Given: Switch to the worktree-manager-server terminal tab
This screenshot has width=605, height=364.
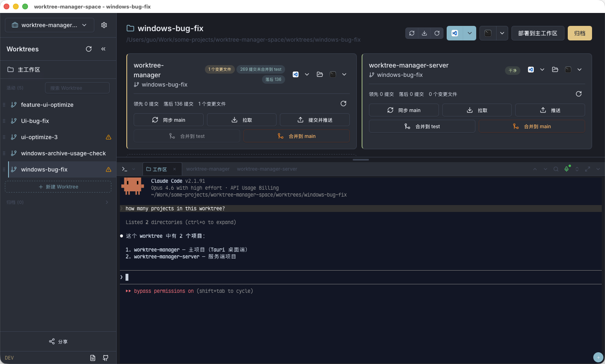Looking at the screenshot, I should [267, 169].
